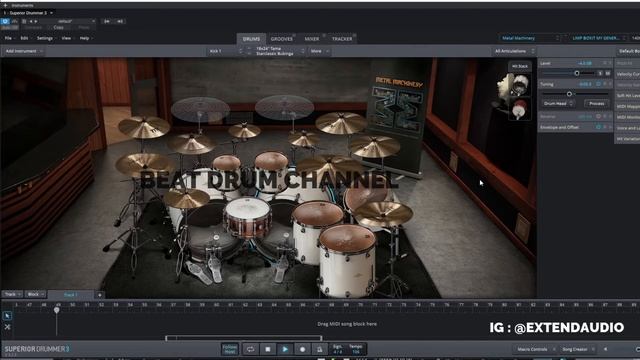Toggle the metronome icon
This screenshot has height=360, width=640.
(x=320, y=349)
